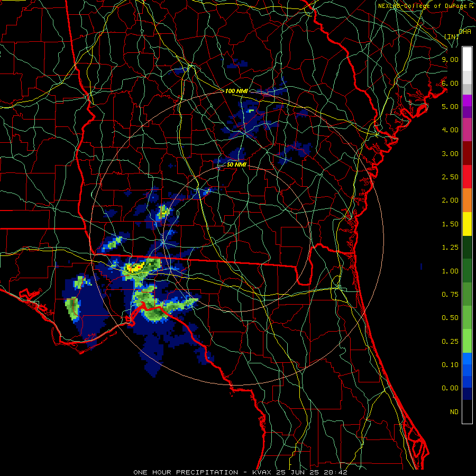Screen dimensions: 476x476
Task: Click the 0.25 legend value
Action: pos(450,342)
